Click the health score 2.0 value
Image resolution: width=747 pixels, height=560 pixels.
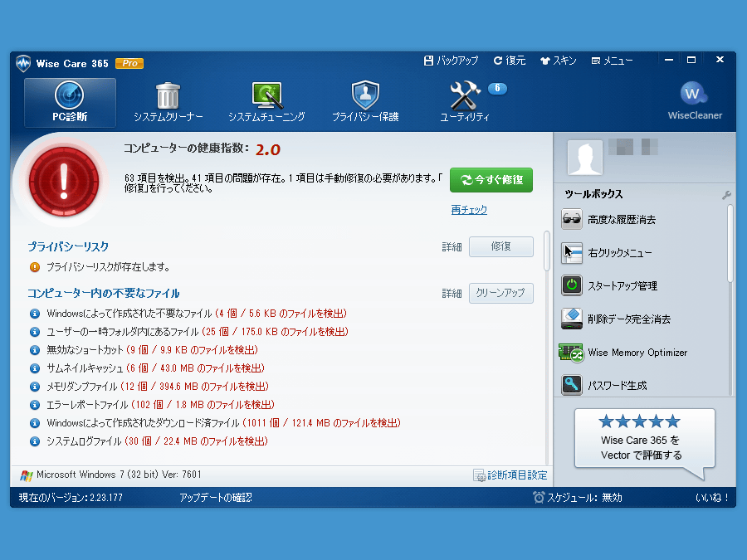pyautogui.click(x=268, y=149)
